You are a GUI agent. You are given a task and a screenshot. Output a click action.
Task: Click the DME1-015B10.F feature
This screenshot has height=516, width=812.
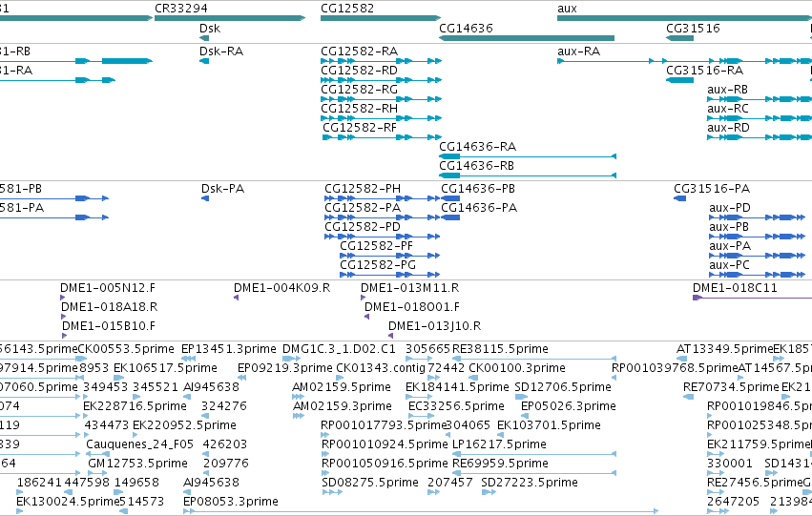point(64,336)
